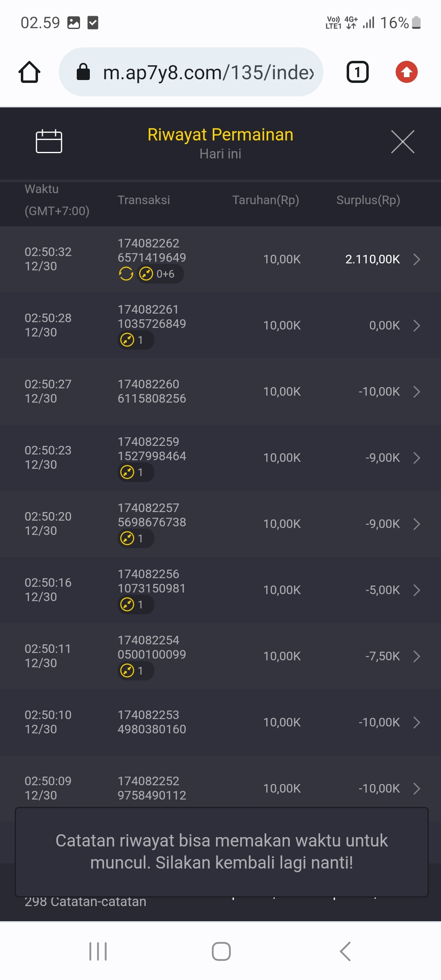Tap the browser home icon

29,72
